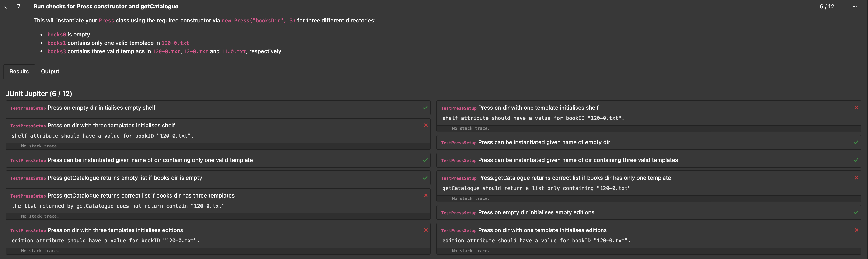Open test 'getCatalogue returns empty list if books dir is empty'

(218, 178)
